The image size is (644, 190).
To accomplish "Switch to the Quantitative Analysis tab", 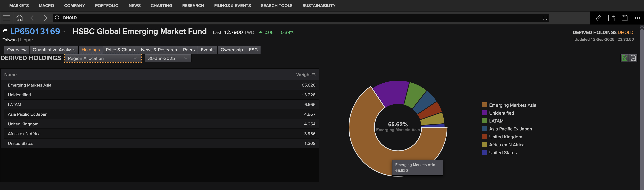I will 54,50.
